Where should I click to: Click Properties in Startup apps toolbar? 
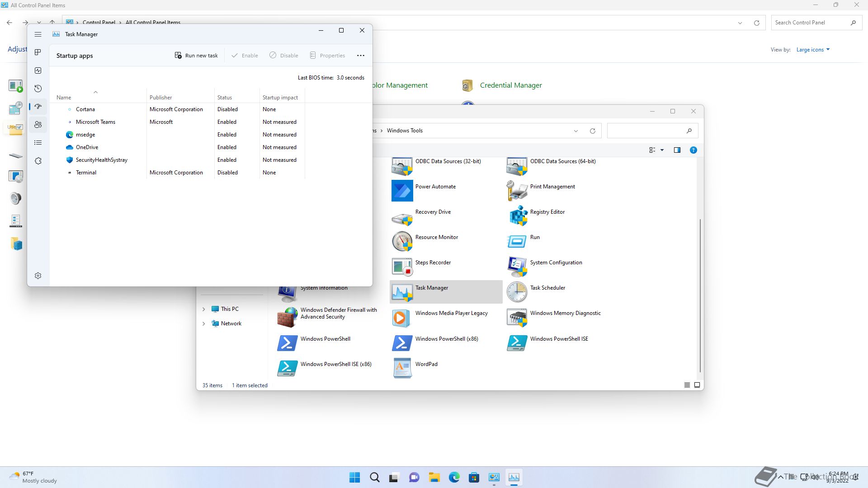click(x=327, y=56)
